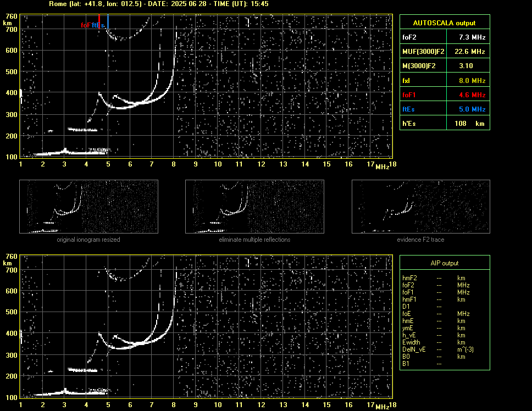This screenshot has height=411, width=532.
Task: Open the 'original ionogram resized' thumbnail
Action: point(89,207)
